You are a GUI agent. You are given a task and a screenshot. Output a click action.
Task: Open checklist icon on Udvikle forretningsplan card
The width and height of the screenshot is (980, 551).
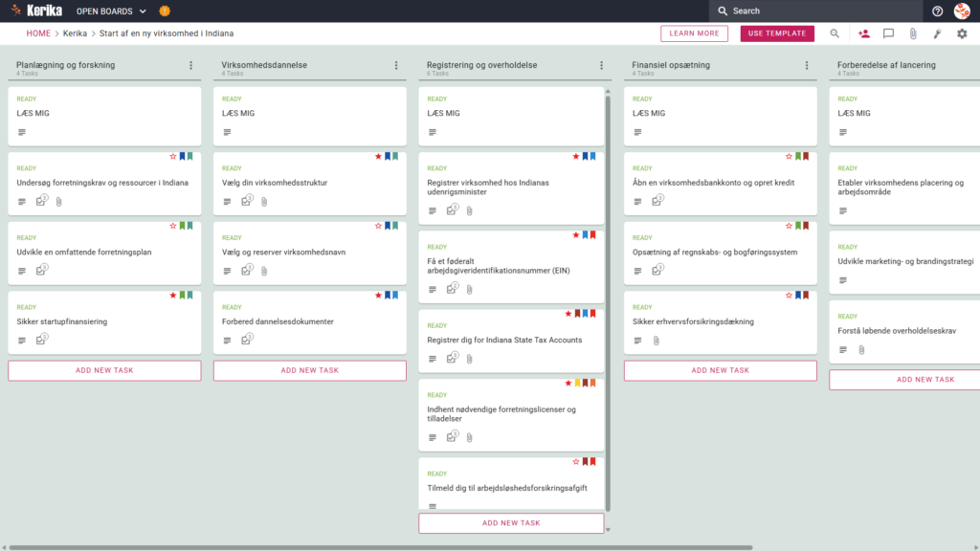point(41,271)
